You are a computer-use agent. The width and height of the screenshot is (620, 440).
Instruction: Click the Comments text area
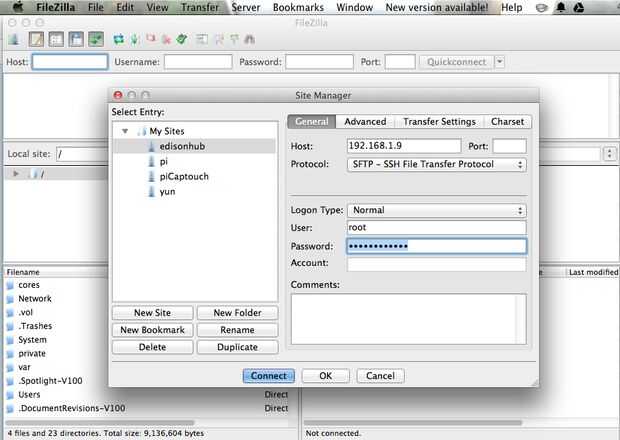(x=409, y=319)
